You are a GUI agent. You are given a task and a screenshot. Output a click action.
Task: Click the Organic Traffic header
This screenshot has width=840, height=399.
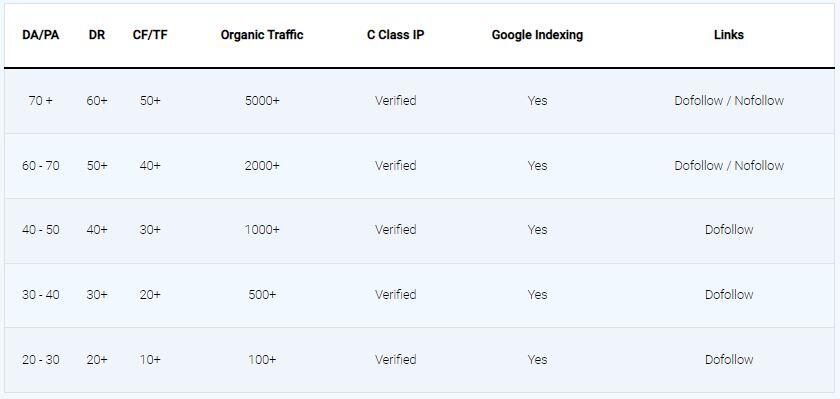click(262, 35)
